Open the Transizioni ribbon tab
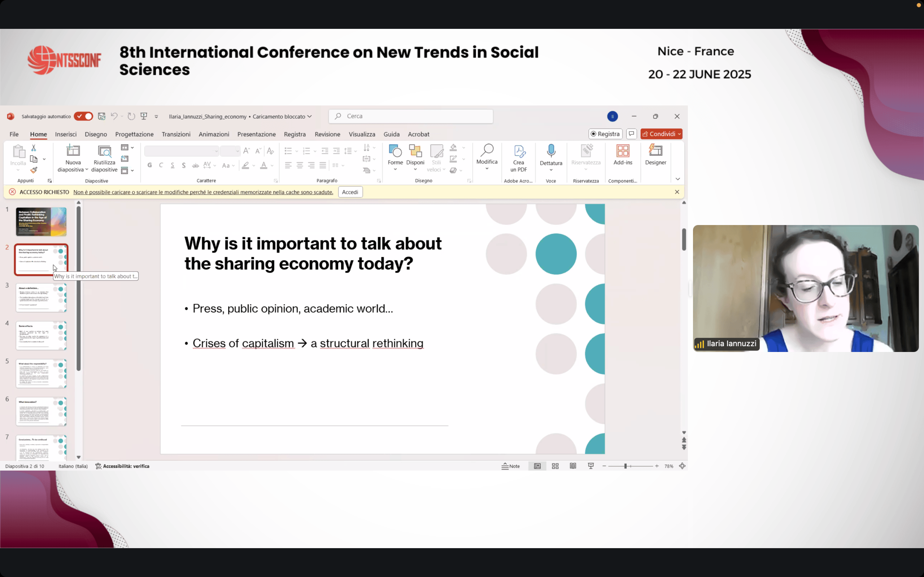 point(176,134)
